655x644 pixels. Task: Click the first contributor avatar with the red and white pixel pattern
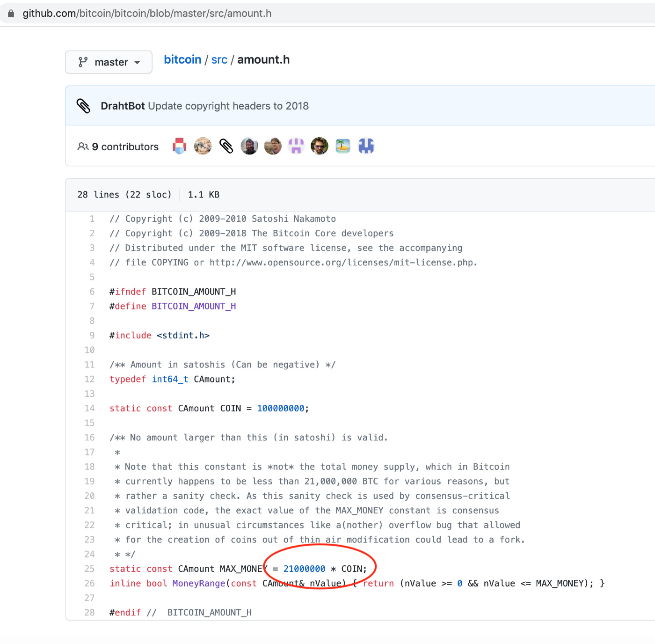[180, 146]
